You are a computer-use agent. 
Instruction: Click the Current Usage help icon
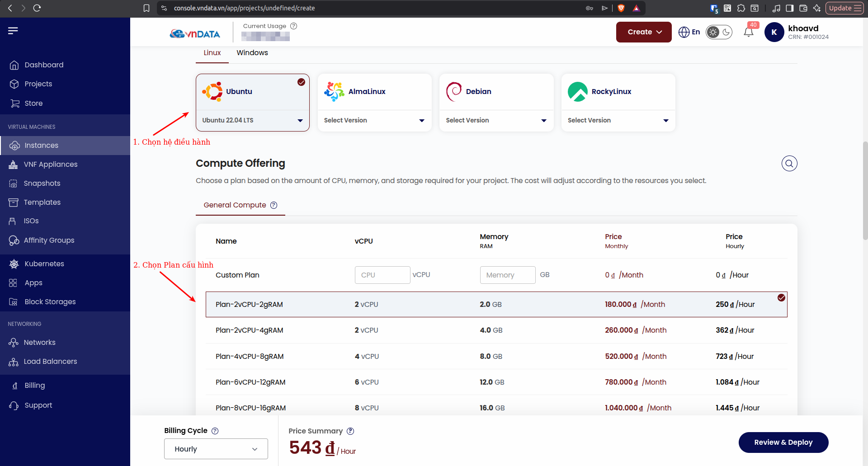[x=294, y=26]
